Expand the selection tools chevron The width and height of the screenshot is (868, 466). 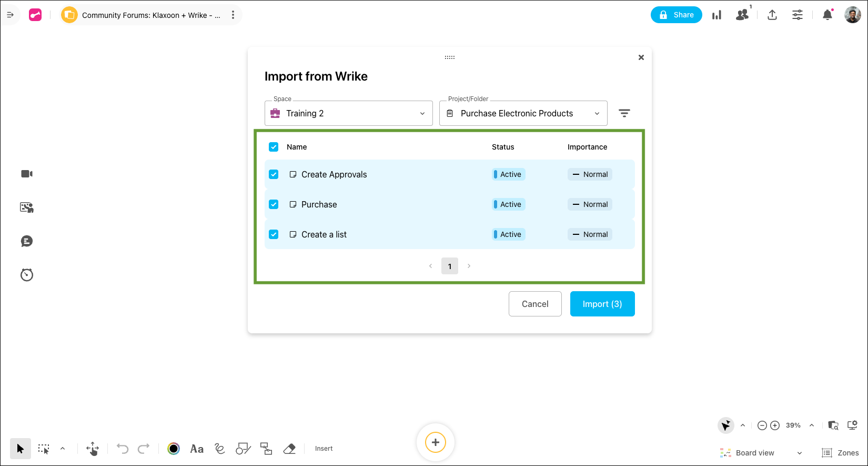click(x=63, y=449)
